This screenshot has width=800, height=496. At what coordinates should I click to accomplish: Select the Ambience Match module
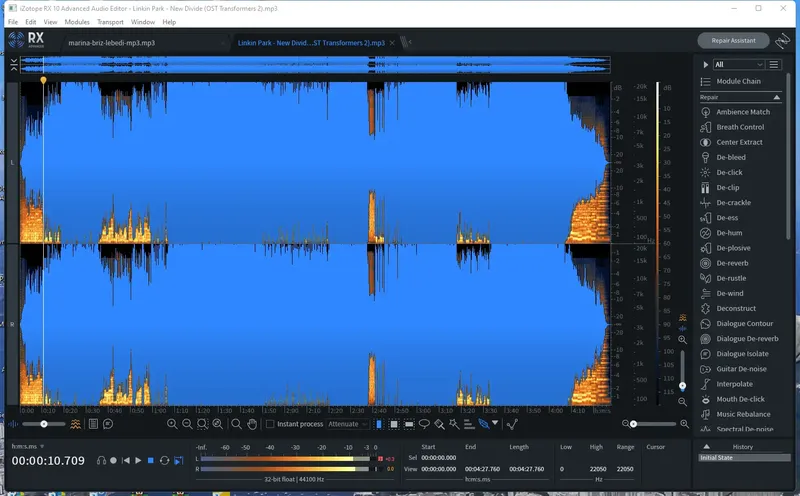coord(742,112)
